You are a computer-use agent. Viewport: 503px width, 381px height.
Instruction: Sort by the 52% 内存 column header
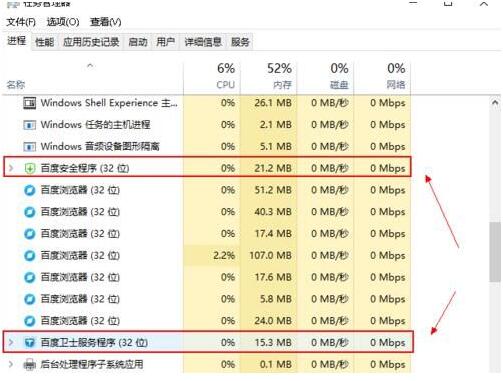pyautogui.click(x=268, y=77)
